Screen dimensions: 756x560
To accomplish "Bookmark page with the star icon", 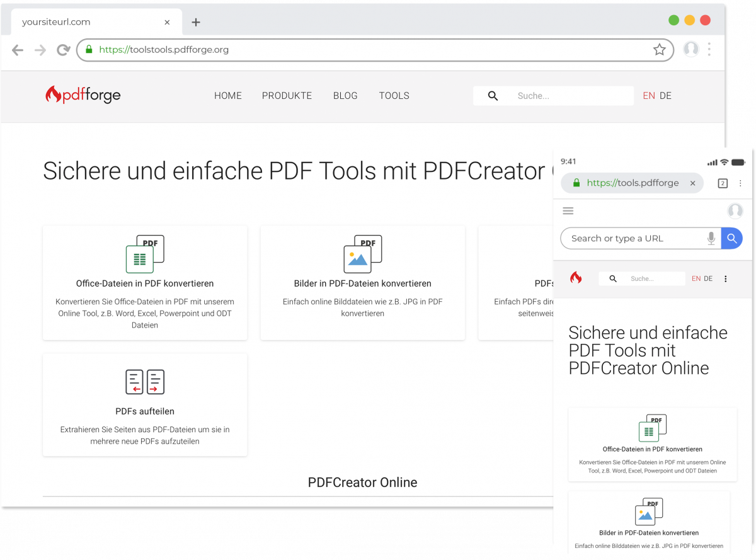I will click(x=659, y=50).
